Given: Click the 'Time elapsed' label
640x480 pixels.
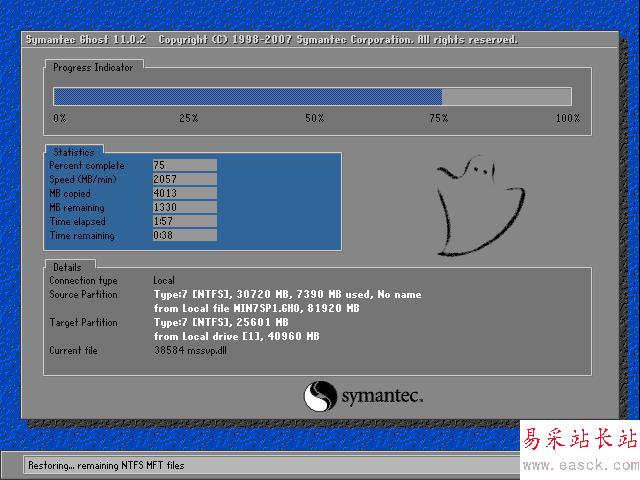Looking at the screenshot, I should [x=78, y=221].
